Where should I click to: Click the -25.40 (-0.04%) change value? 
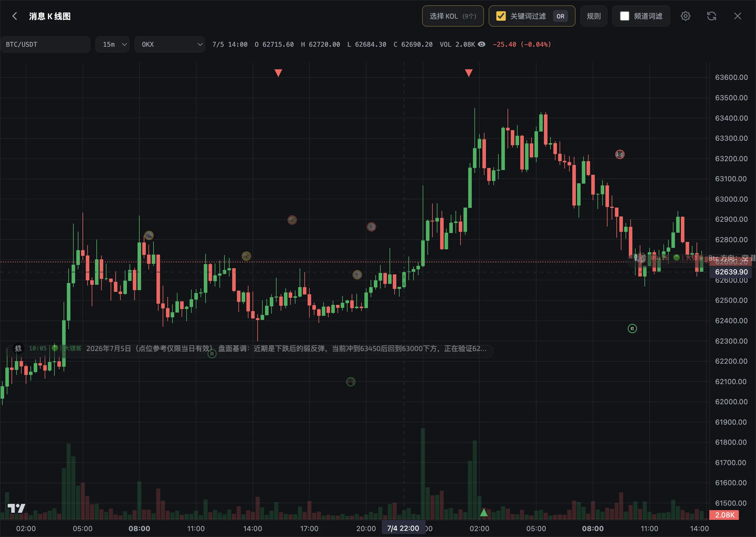click(x=522, y=44)
